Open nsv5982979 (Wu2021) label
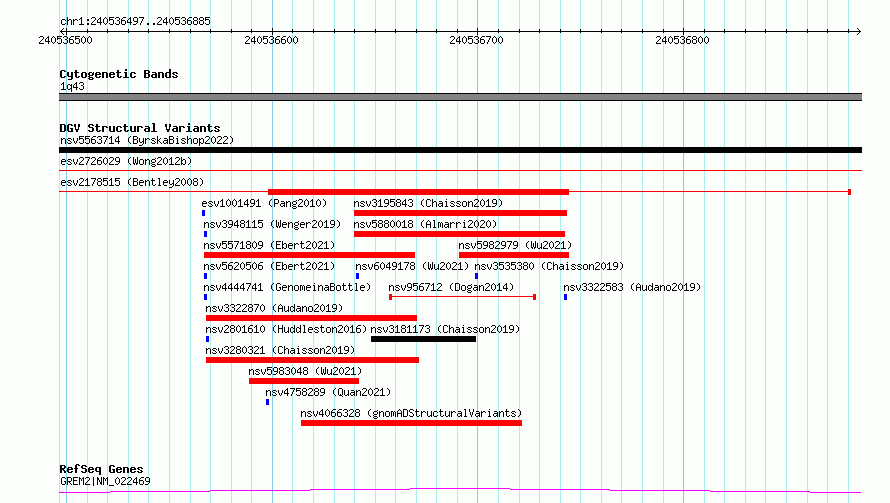This screenshot has width=890, height=503. [515, 245]
